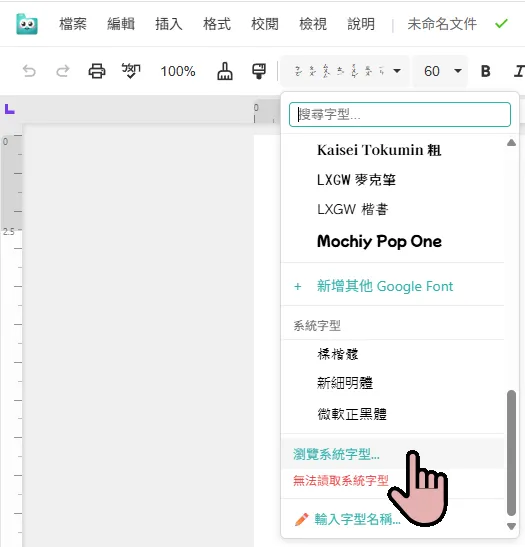The image size is (525, 547).
Task: Redo the last action
Action: click(63, 71)
